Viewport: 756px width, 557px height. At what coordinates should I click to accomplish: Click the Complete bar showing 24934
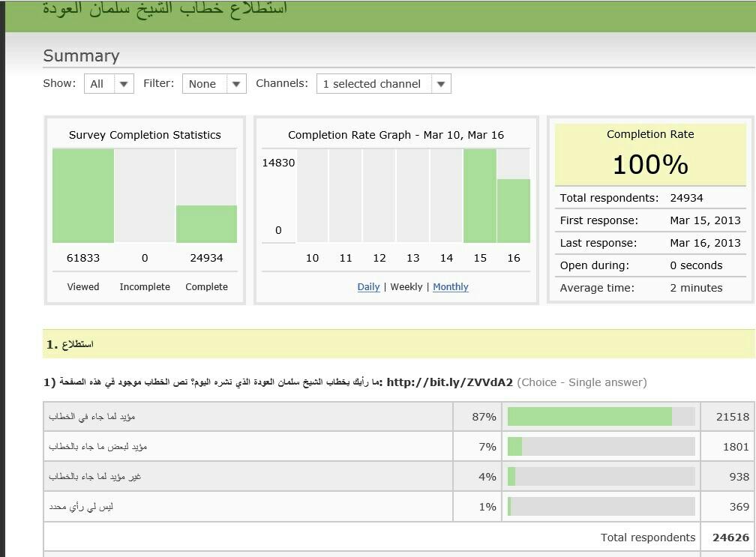click(x=206, y=224)
